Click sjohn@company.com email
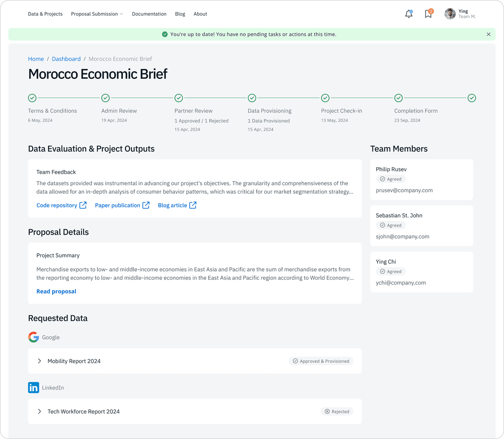Viewport: 504px width, 439px height. click(403, 237)
